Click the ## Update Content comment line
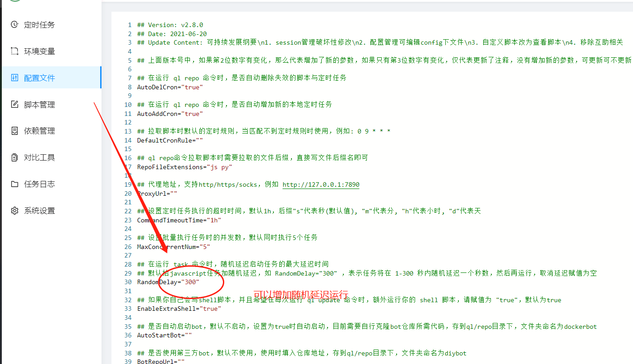This screenshot has height=364, width=633. click(380, 43)
